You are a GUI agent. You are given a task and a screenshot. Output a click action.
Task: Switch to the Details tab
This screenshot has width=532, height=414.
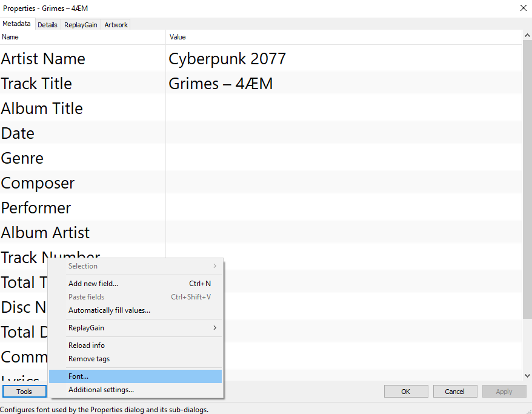(x=47, y=25)
